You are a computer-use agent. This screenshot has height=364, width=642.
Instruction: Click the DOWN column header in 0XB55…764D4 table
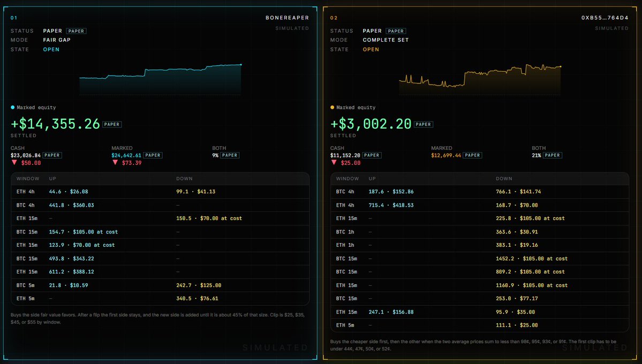(504, 178)
